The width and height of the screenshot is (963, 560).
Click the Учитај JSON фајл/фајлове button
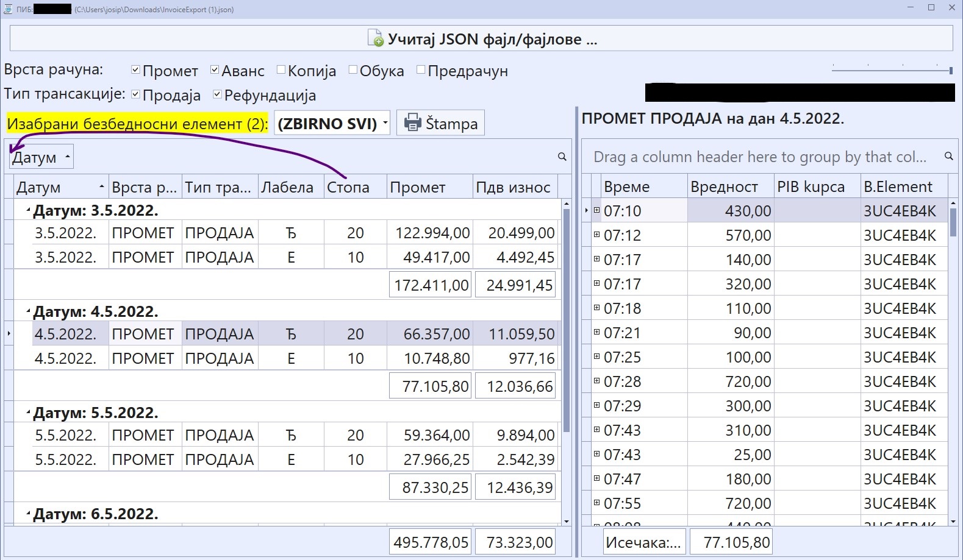pos(481,39)
